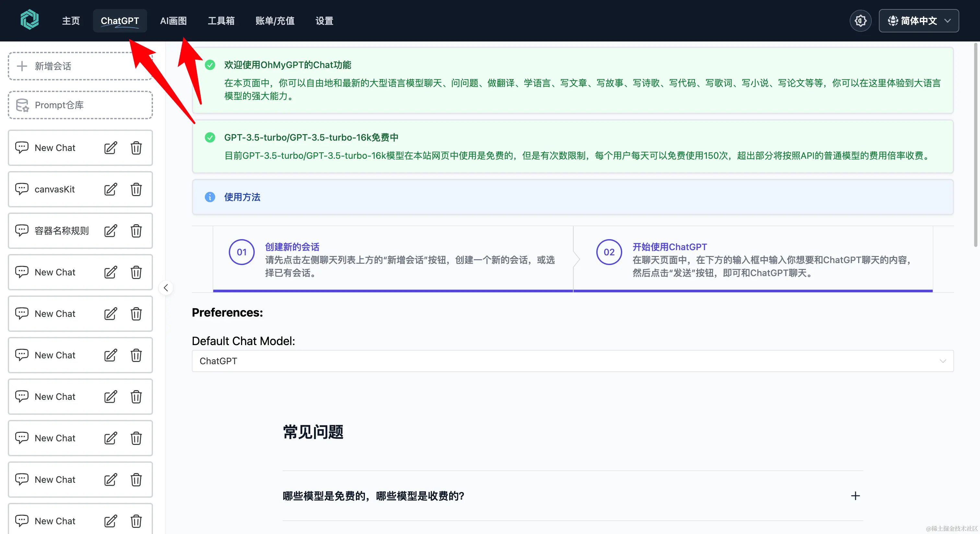
Task: Open the 账单/充值 nav item
Action: point(275,21)
